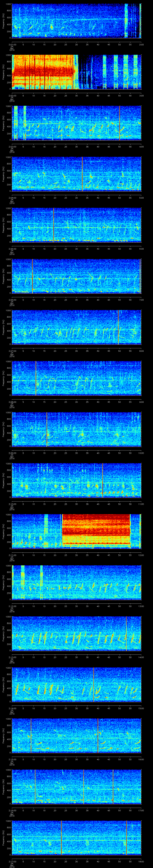The height and width of the screenshot is (868, 153).
Task: Click the '2:03:00' time label
Action: tap(12, 147)
